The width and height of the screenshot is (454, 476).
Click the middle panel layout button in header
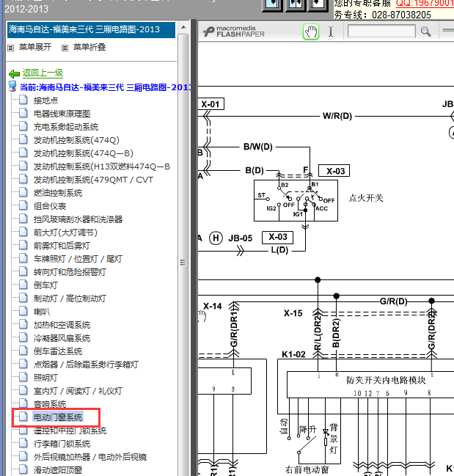pyautogui.click(x=296, y=4)
